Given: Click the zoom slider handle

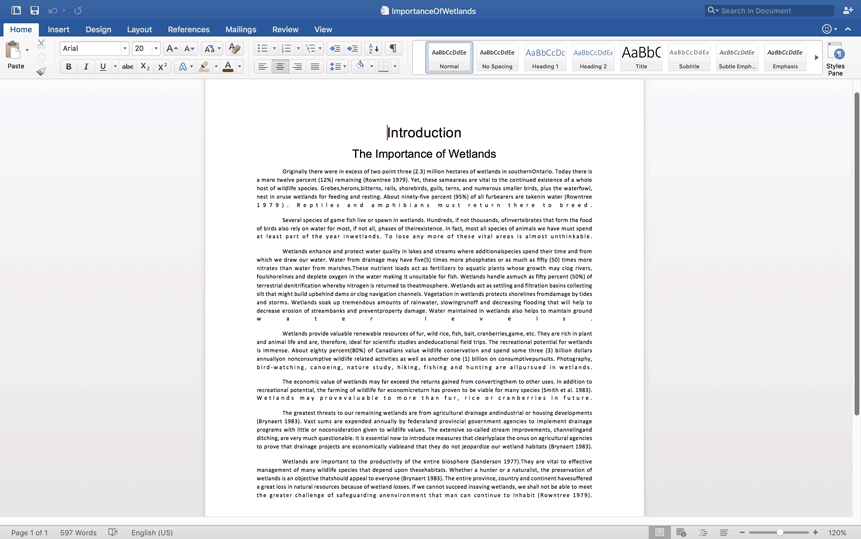Looking at the screenshot, I should click(x=780, y=532).
